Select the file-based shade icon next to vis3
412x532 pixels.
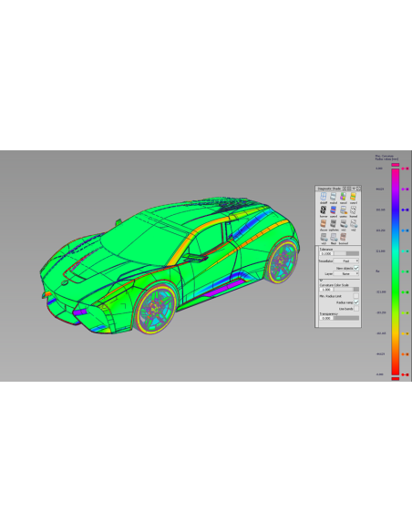click(x=334, y=237)
